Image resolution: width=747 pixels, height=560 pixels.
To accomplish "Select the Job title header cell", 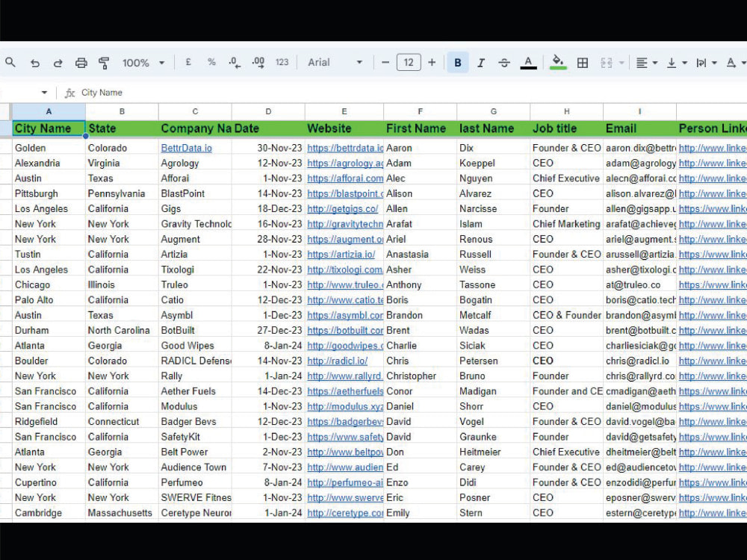I will 566,128.
